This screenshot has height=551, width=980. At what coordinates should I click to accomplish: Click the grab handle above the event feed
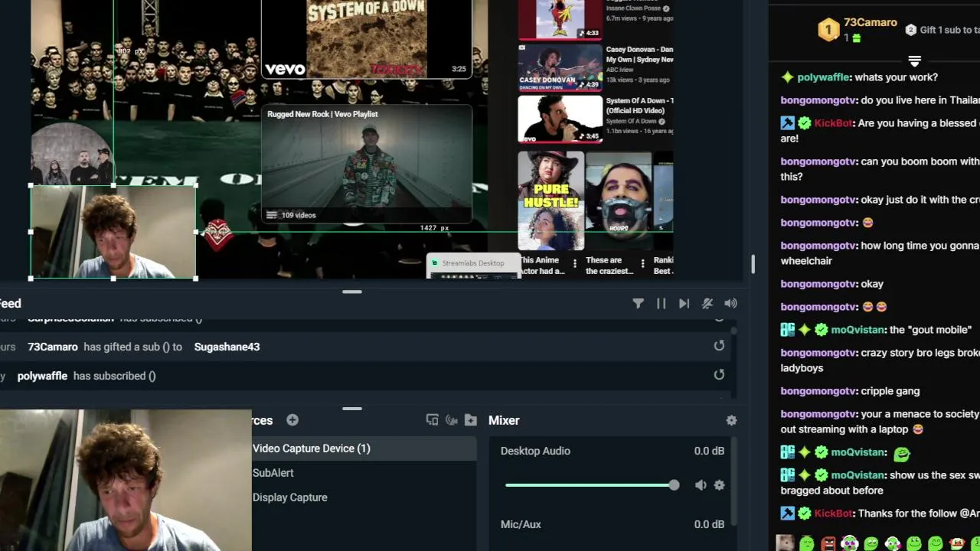pyautogui.click(x=352, y=292)
